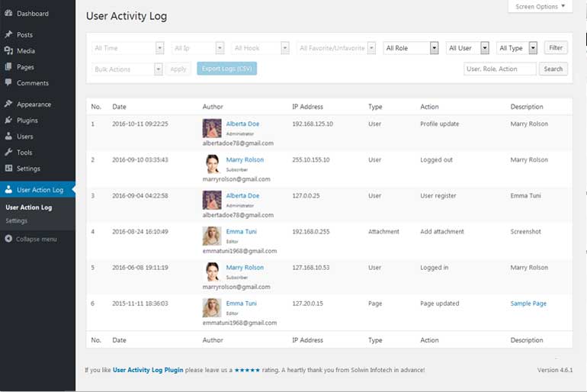
Task: Open User Activity Log Plugin footer link
Action: click(x=148, y=370)
